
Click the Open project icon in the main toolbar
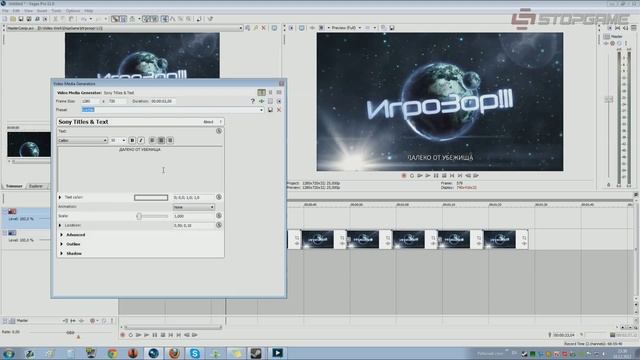(x=13, y=19)
